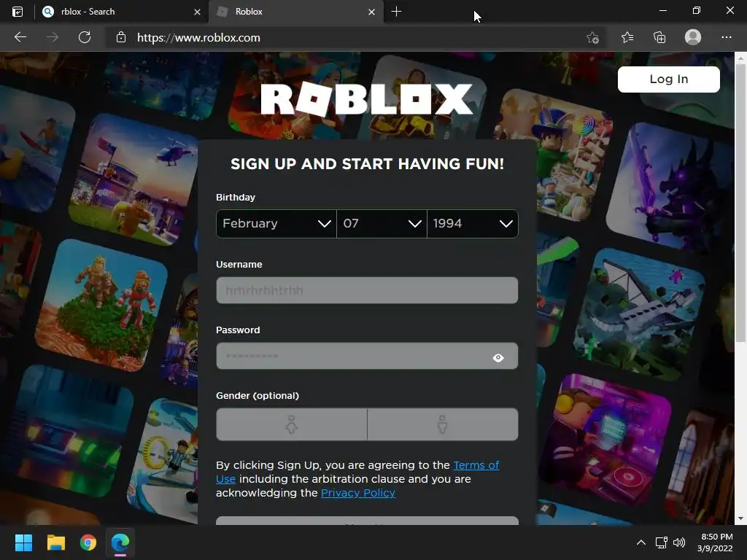
Task: Select the male gender option
Action: point(443,424)
